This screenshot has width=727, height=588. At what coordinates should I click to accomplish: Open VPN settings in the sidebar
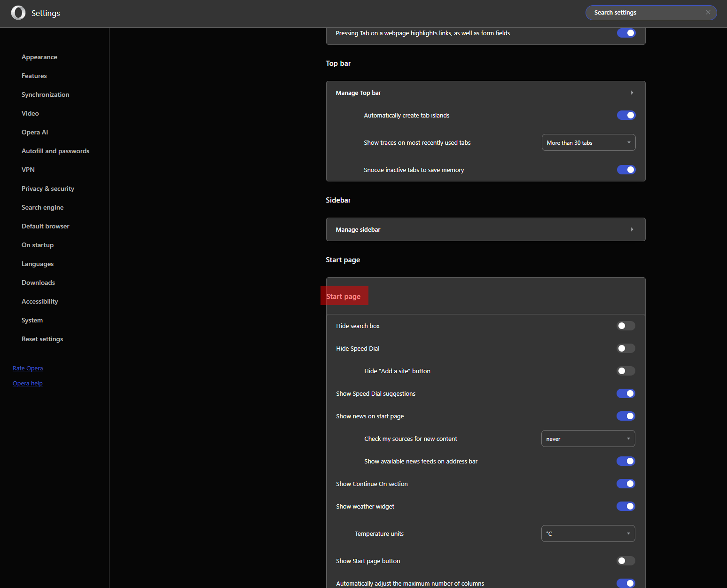28,170
